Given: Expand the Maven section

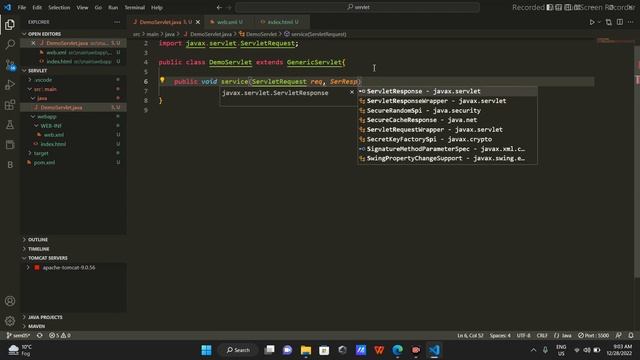Looking at the screenshot, I should [x=36, y=327].
